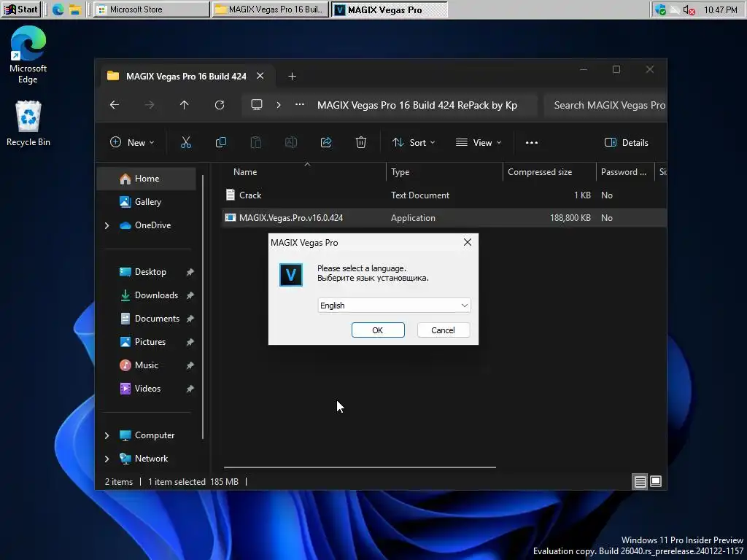Open the Start menu on taskbar
The width and height of the screenshot is (747, 560).
[x=20, y=9]
